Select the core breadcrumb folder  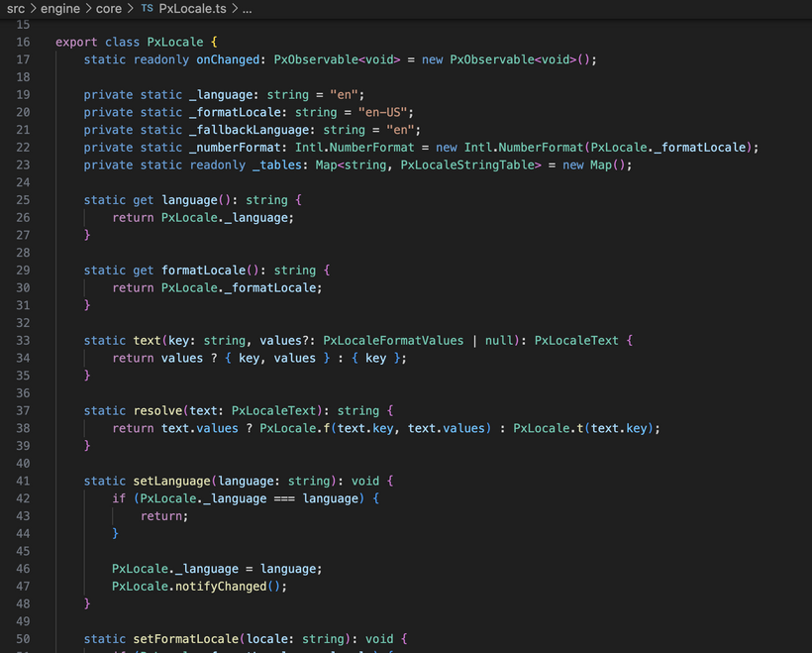109,9
